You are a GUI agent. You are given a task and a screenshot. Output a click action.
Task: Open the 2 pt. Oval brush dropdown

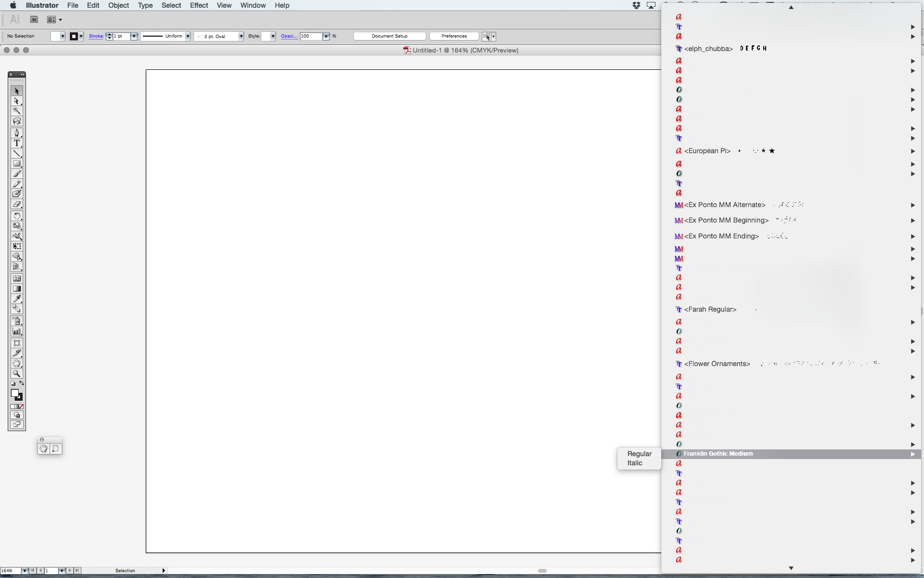pyautogui.click(x=242, y=36)
